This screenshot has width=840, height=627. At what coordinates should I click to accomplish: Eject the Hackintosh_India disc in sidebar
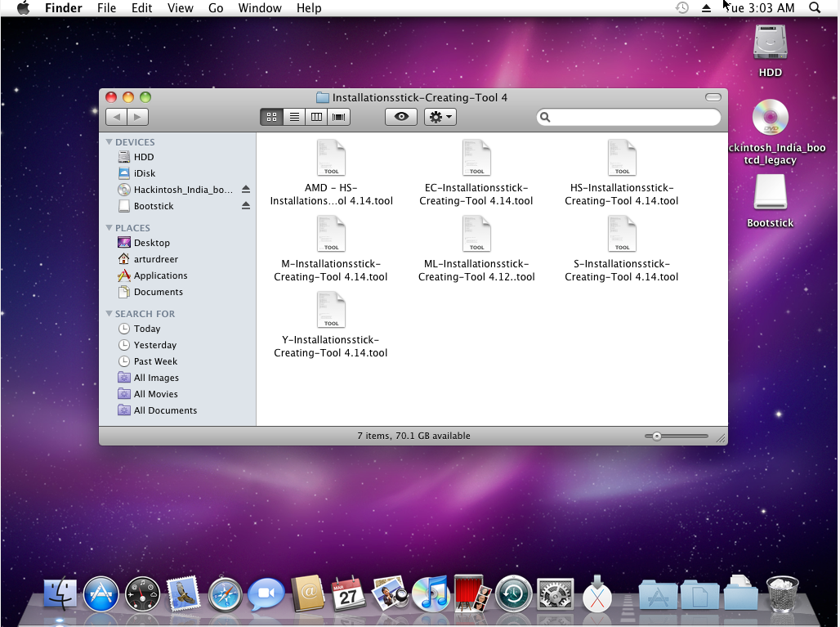pos(245,190)
